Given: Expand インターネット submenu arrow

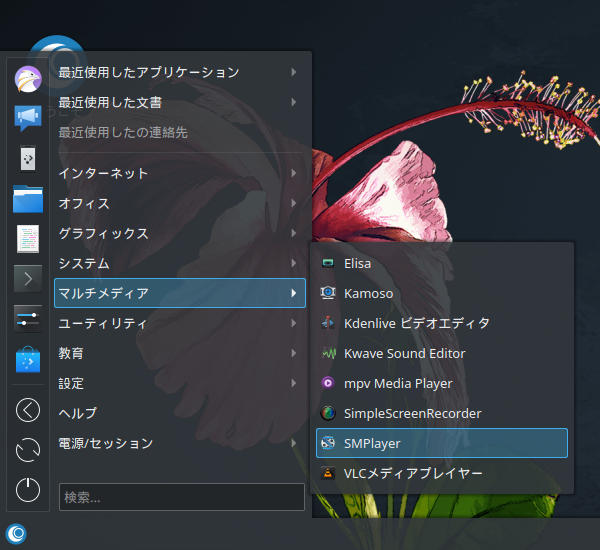Looking at the screenshot, I should [293, 173].
